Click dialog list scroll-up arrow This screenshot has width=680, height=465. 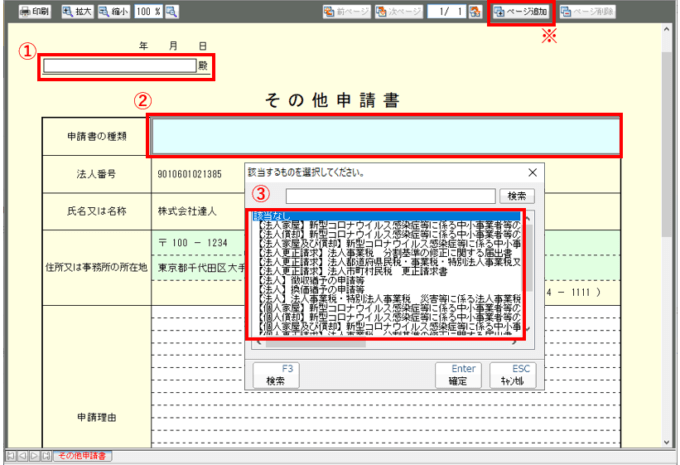pyautogui.click(x=529, y=218)
